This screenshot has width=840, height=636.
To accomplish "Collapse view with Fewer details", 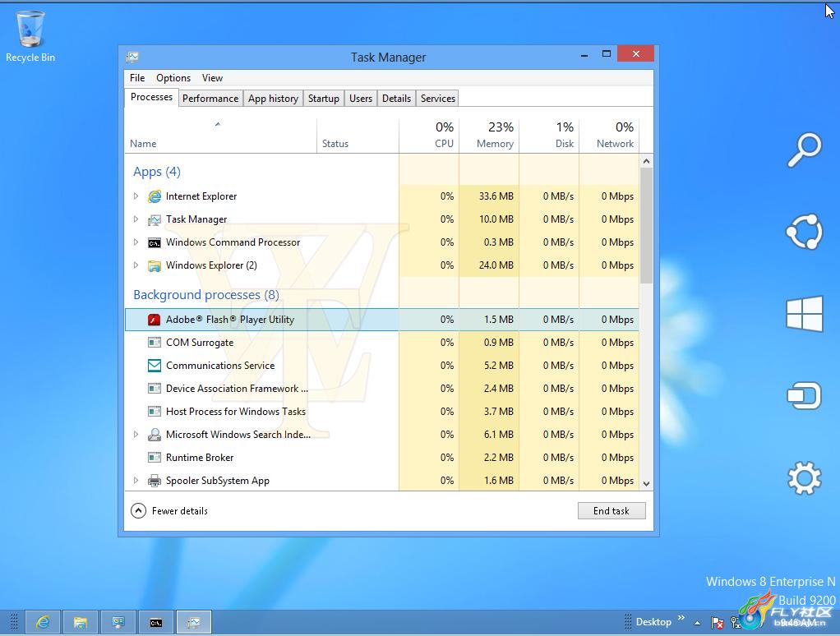I will [169, 511].
